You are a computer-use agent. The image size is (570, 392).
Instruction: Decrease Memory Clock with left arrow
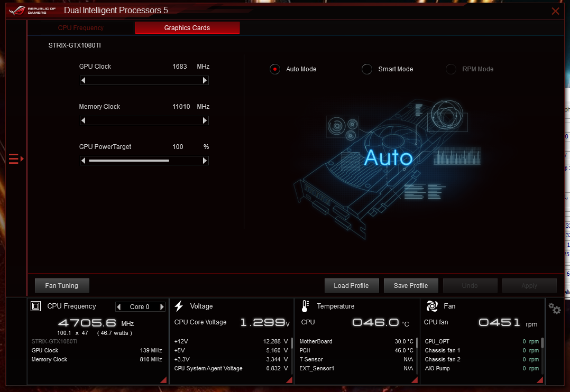(83, 120)
